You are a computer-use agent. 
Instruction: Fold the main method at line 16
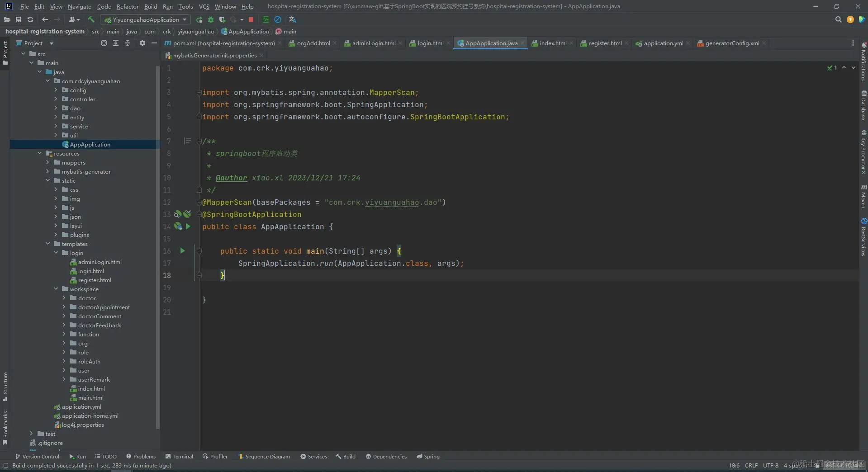[x=199, y=250]
